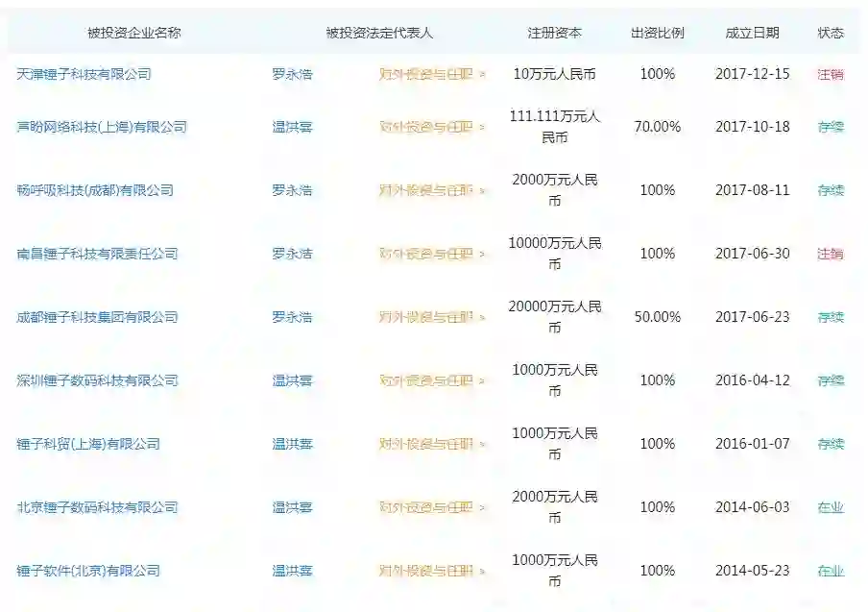Open 对外投资与任职 in the 锤子科贸(上海) row
The width and height of the screenshot is (868, 612).
point(432,444)
